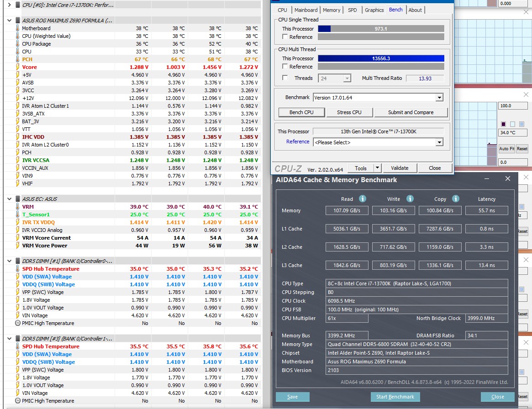Click the info icon next to Write

tap(410, 199)
